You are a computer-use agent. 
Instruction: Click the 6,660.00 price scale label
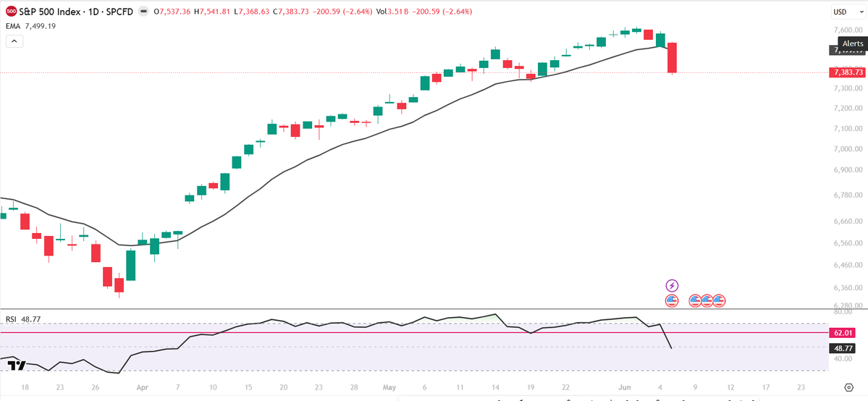[847, 221]
